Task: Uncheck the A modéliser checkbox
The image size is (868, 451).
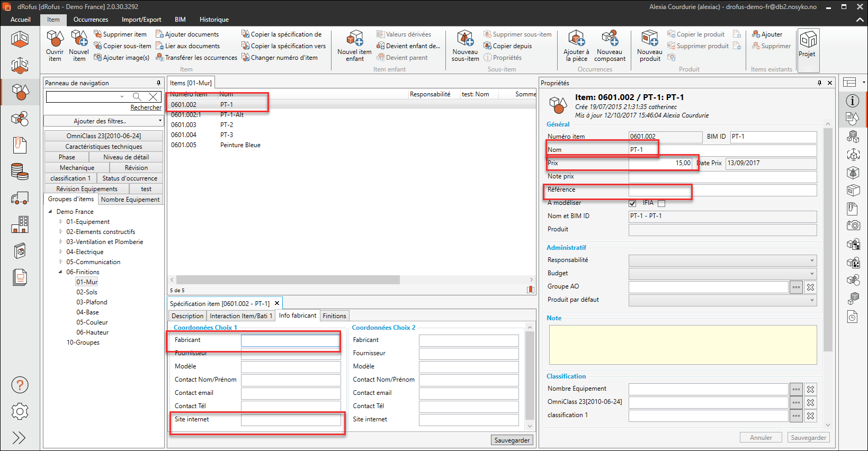Action: pos(632,203)
